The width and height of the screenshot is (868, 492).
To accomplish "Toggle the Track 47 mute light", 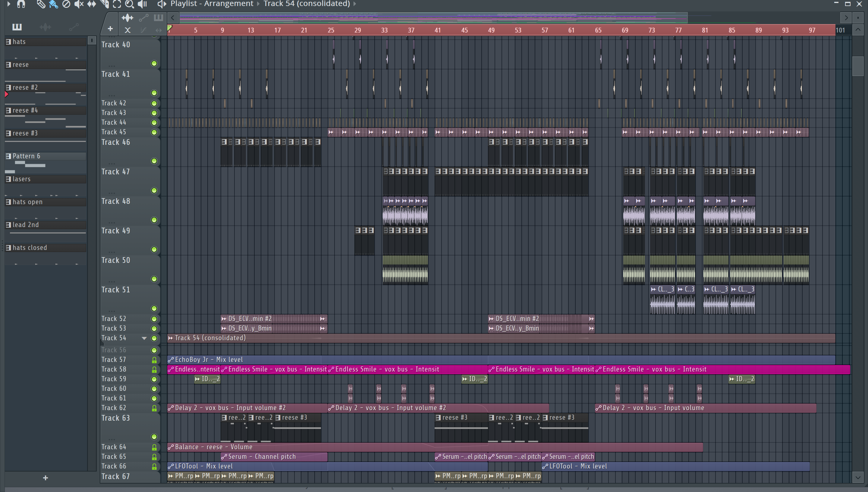I will (154, 191).
